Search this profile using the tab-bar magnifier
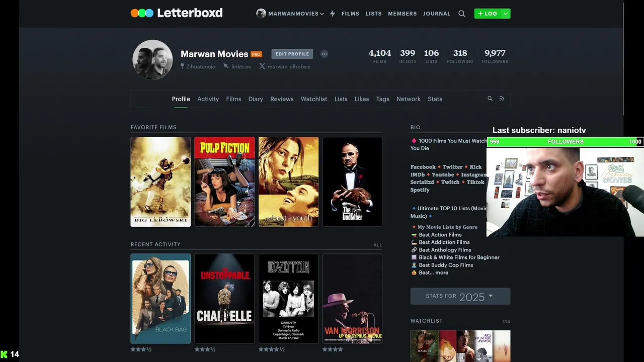 click(490, 99)
